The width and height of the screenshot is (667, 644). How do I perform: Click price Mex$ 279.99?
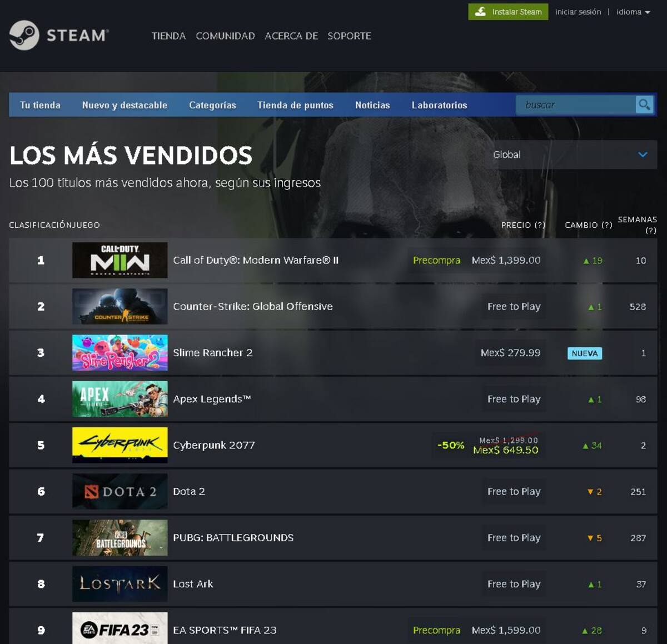pos(510,352)
